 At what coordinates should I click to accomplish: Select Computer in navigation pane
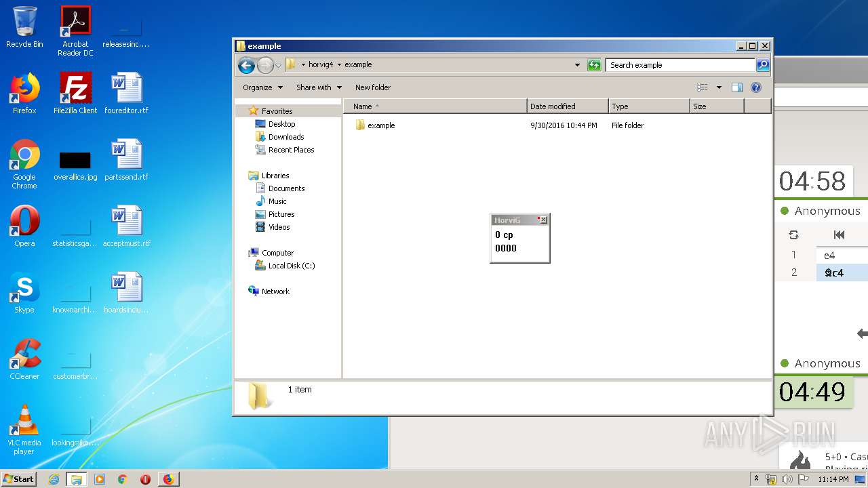(277, 253)
